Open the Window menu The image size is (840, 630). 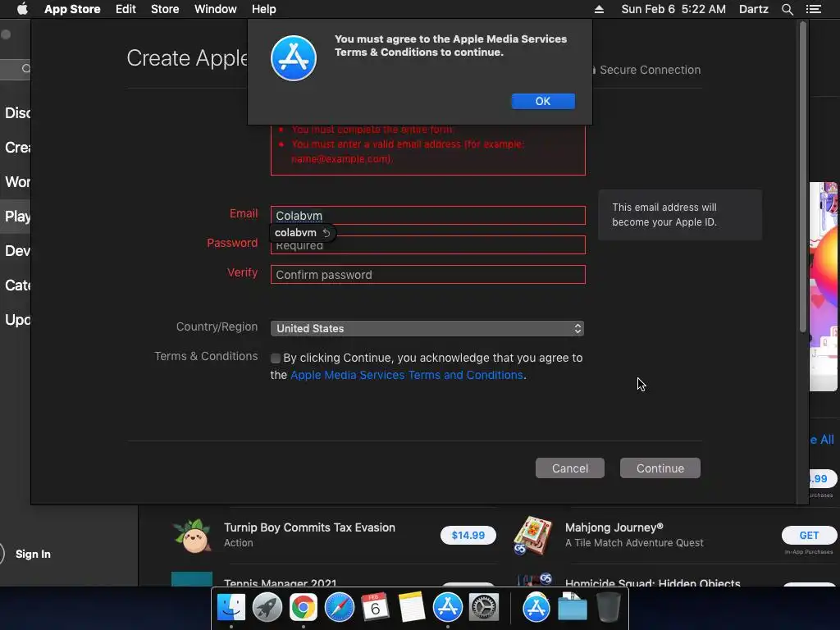[216, 9]
